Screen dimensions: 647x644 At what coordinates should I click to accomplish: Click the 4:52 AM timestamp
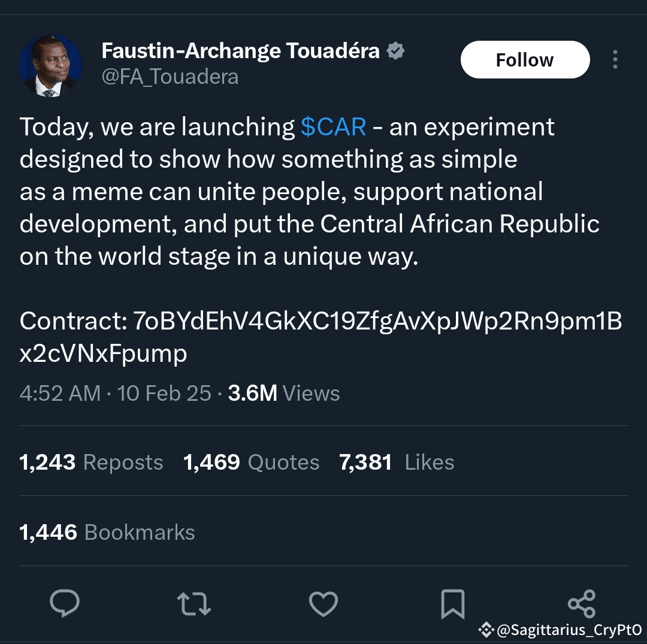[60, 394]
